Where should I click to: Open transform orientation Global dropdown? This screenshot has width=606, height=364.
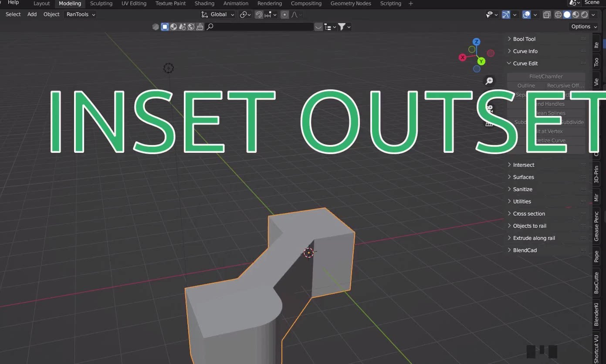(217, 14)
